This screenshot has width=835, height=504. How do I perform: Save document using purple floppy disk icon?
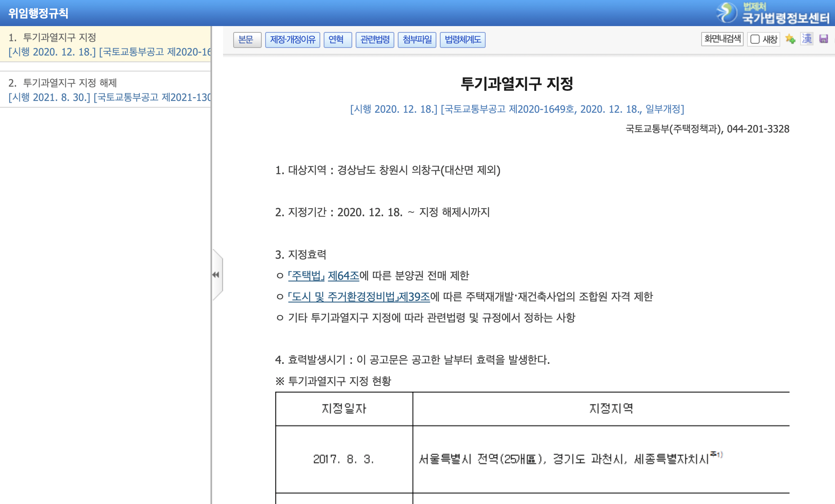(824, 39)
